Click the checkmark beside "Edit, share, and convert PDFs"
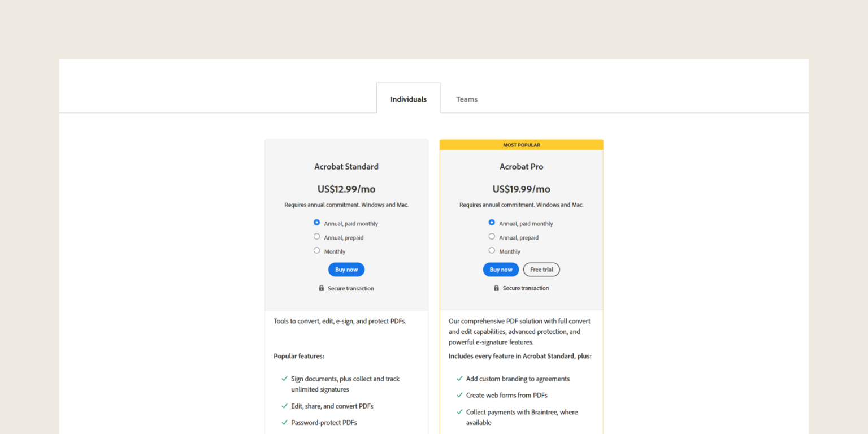 284,406
